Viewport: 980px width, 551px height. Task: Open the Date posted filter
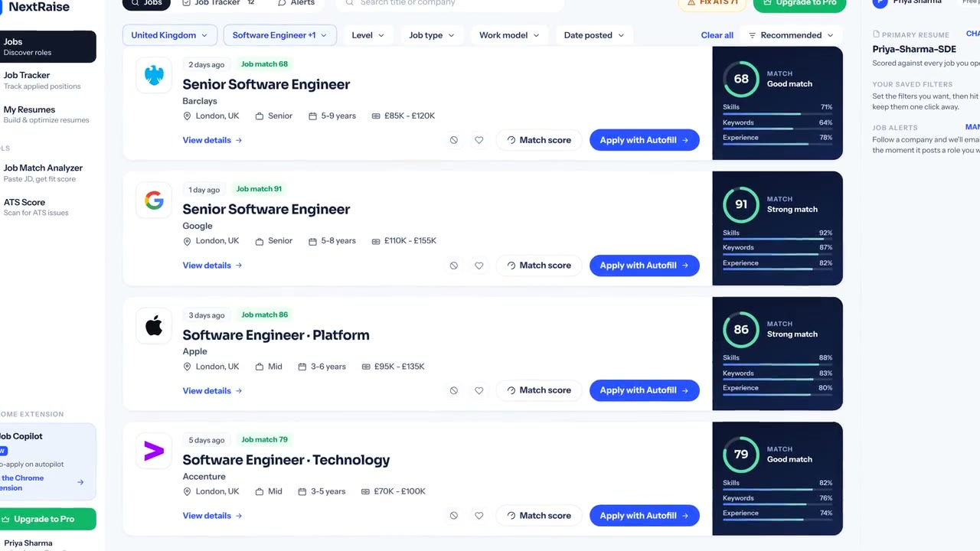[x=594, y=35]
